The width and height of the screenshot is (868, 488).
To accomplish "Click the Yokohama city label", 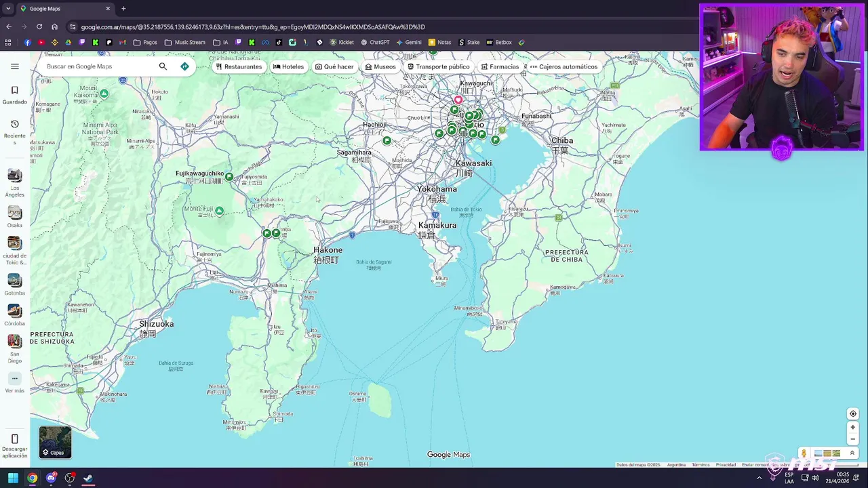I will (x=437, y=188).
